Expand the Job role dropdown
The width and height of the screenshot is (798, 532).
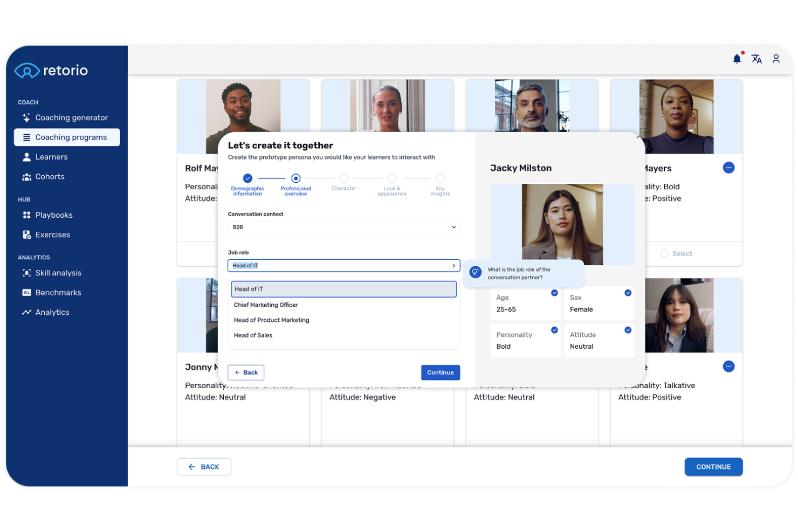[x=455, y=265]
